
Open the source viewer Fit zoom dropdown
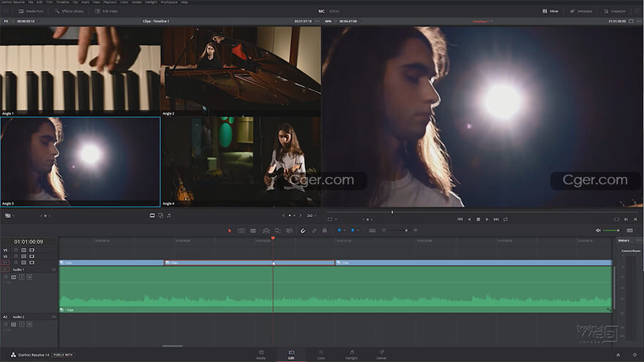tap(8, 21)
